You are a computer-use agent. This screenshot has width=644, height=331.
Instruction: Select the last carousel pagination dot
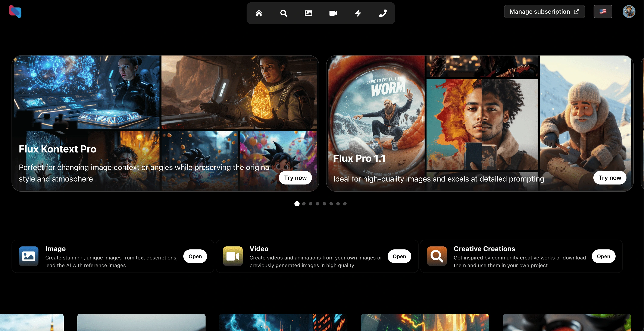(x=345, y=204)
